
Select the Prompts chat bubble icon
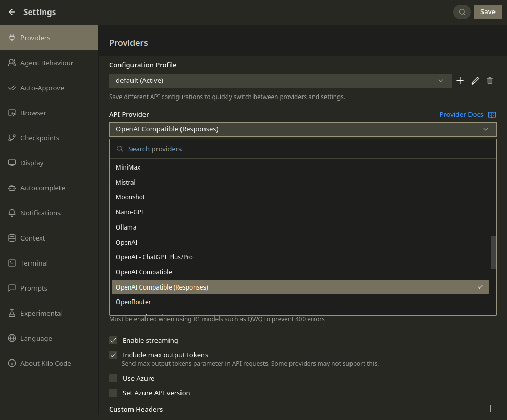coord(12,288)
